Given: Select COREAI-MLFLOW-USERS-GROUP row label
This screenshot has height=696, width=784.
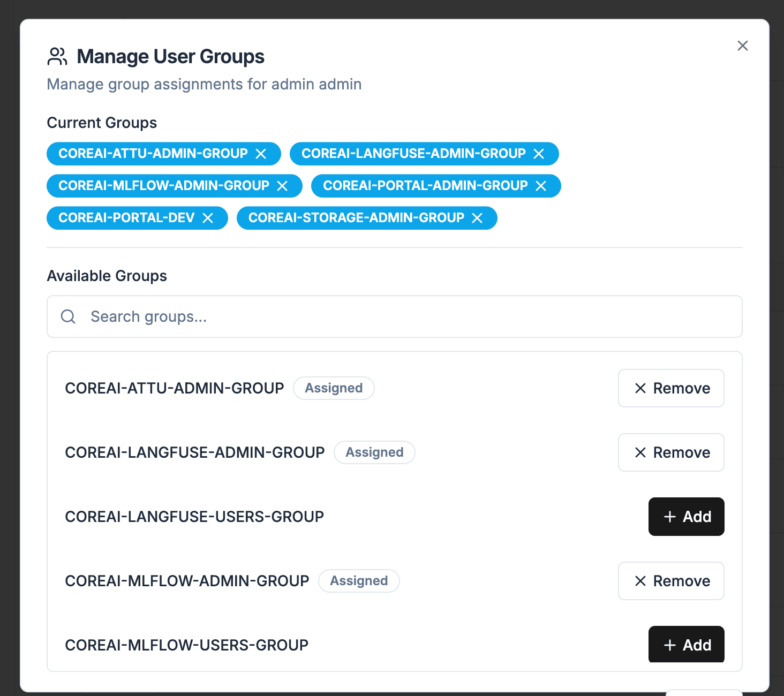Looking at the screenshot, I should click(186, 645).
